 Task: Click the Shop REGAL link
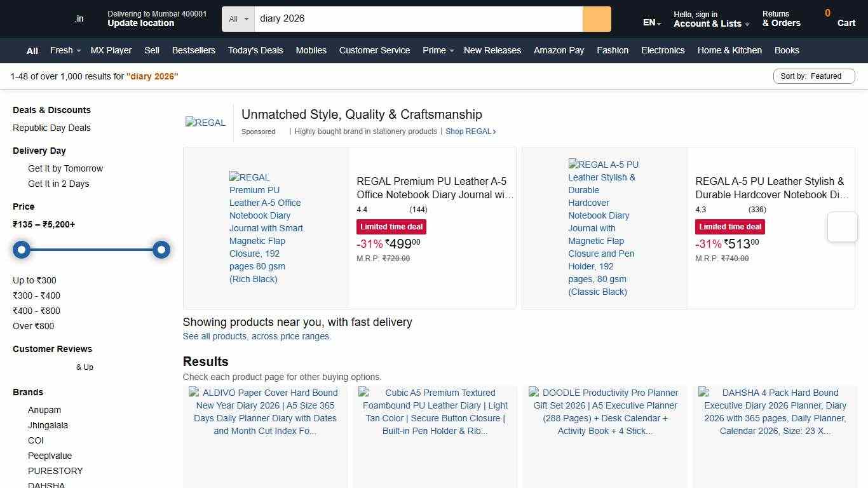470,132
